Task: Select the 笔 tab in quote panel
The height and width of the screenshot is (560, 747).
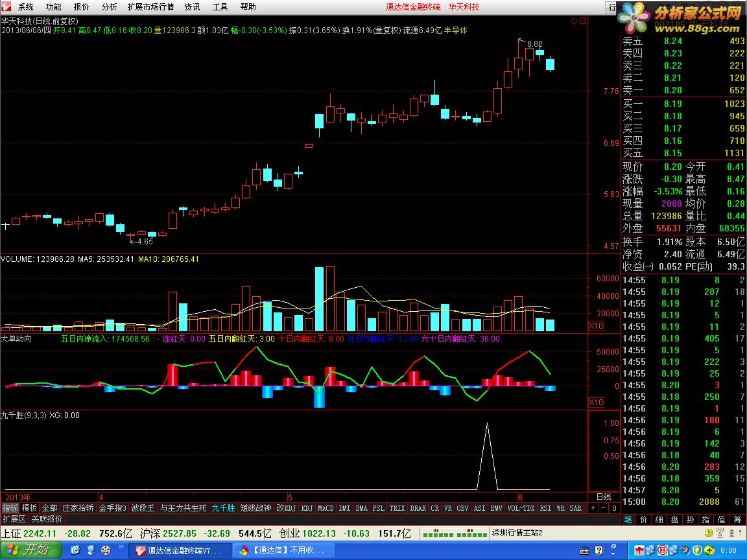Action: (x=628, y=520)
